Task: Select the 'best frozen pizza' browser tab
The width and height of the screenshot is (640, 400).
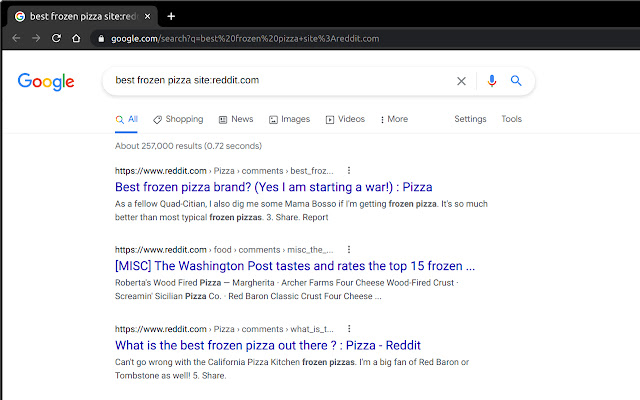Action: click(x=82, y=16)
